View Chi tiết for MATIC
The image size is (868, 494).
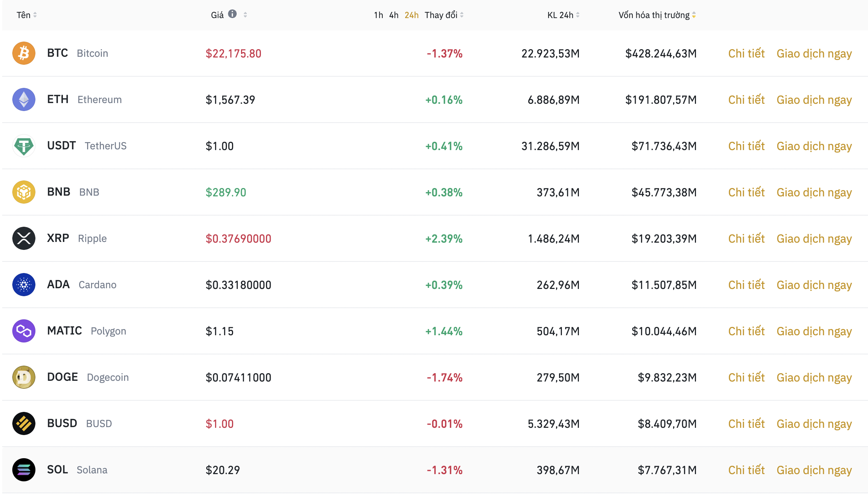click(746, 331)
